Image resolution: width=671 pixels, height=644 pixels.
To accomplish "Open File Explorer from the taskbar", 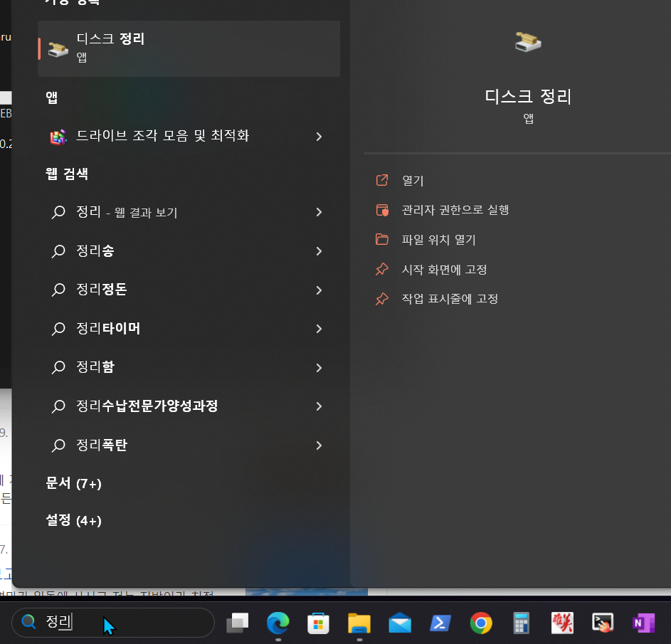I will [359, 623].
